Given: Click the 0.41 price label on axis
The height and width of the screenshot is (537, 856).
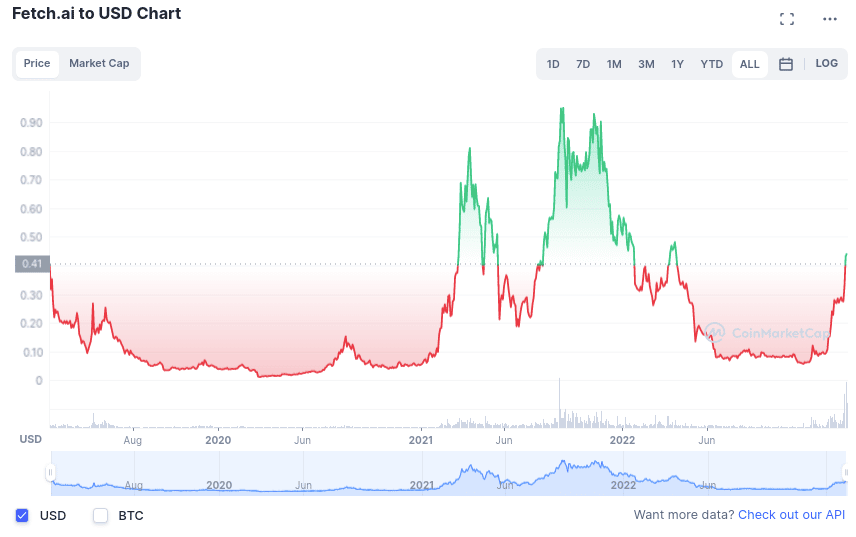Looking at the screenshot, I should pos(32,264).
